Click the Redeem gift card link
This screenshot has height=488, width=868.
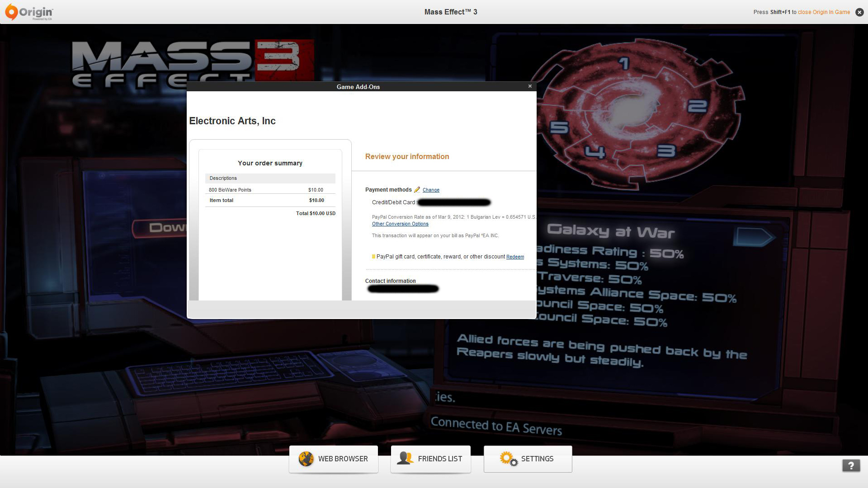[x=515, y=257]
